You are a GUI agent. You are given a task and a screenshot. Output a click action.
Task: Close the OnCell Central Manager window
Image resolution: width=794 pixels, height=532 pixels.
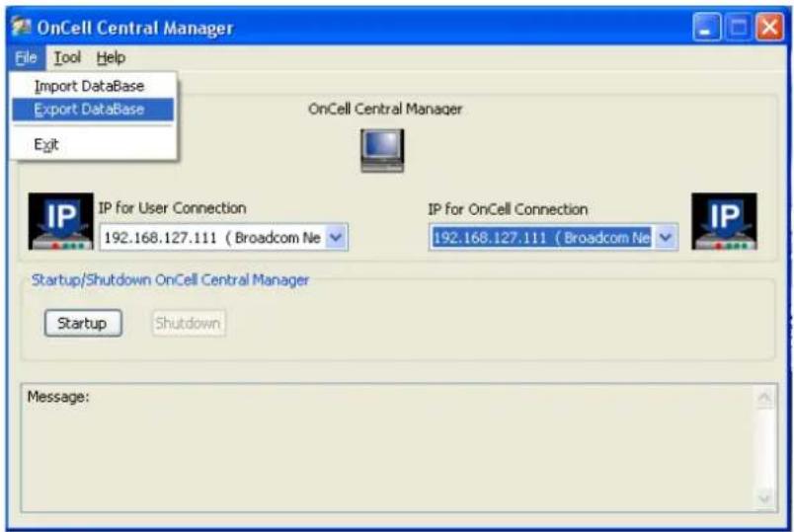pos(769,27)
